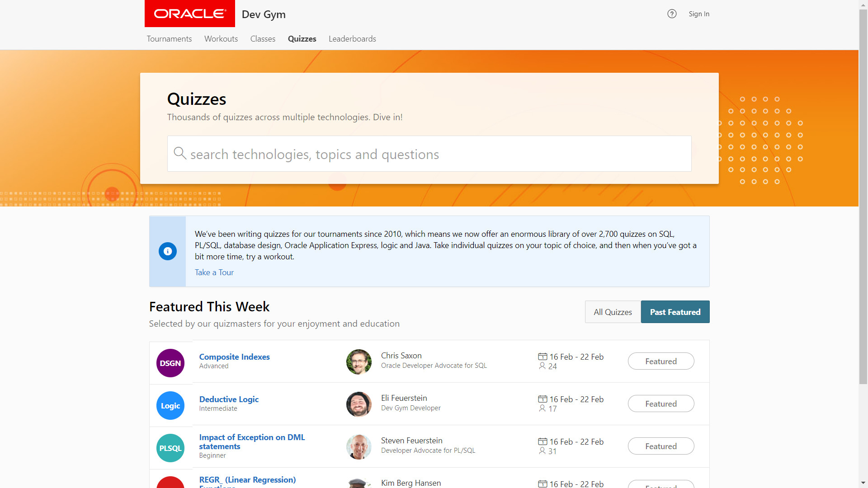Click the blue info circle icon
This screenshot has height=488, width=868.
(x=168, y=251)
